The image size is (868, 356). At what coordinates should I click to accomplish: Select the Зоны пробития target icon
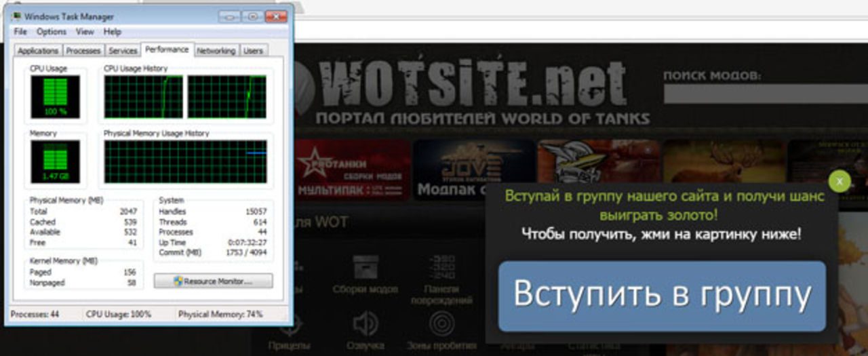tap(441, 323)
